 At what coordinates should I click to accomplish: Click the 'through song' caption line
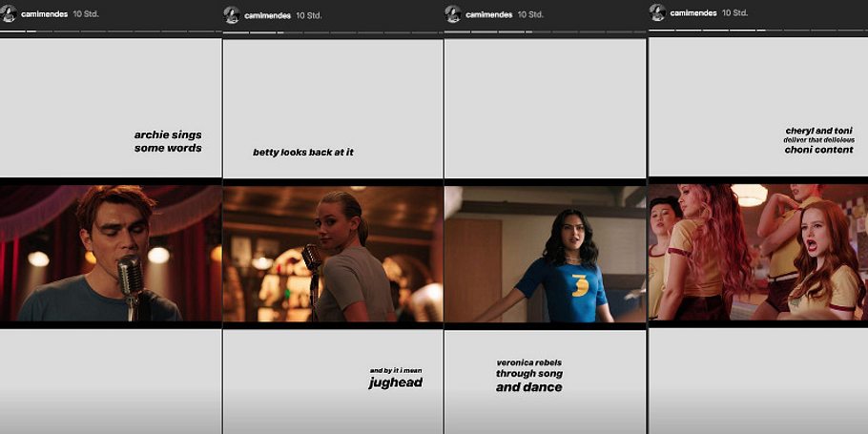(529, 374)
